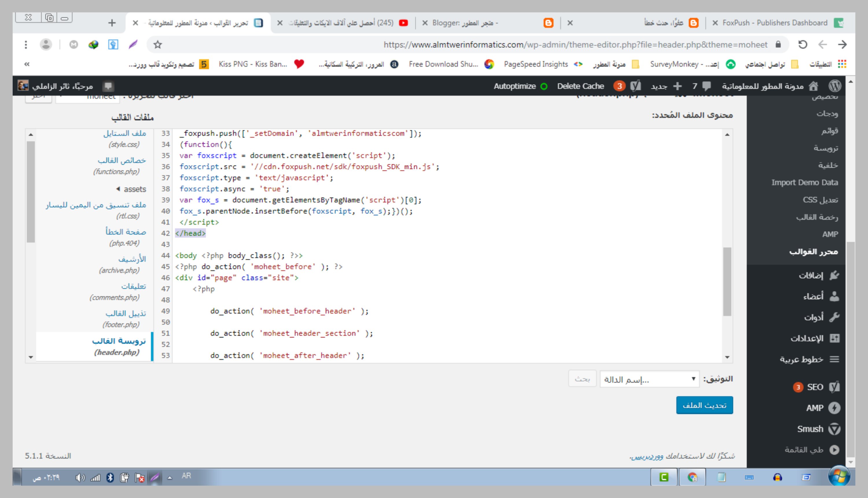Viewport: 868px width, 498px height.
Task: Open الإعدادات settings menu
Action: point(815,338)
